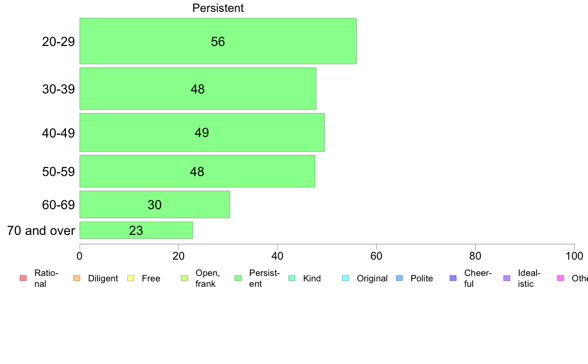Select the 30-39 bar showing 48
The width and height of the screenshot is (588, 364).
(x=197, y=89)
